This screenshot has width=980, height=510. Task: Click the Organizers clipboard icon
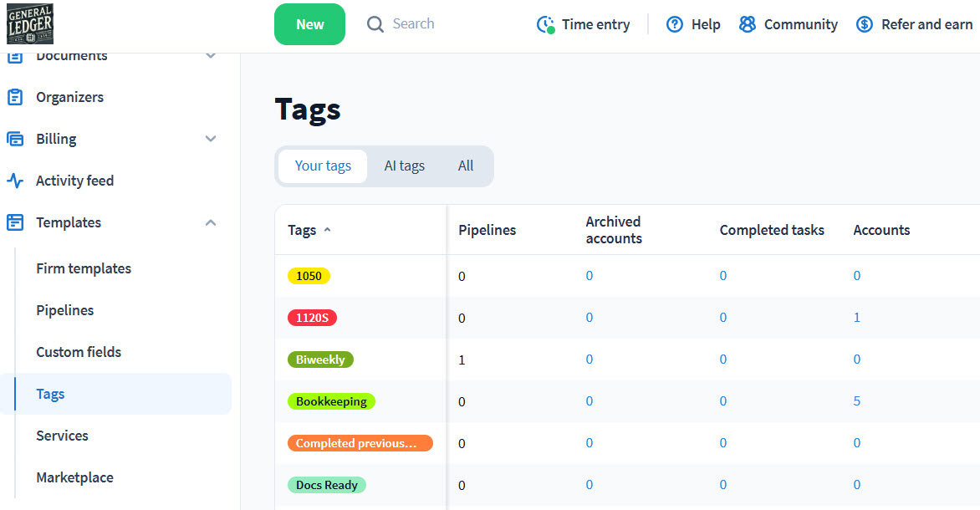click(15, 97)
